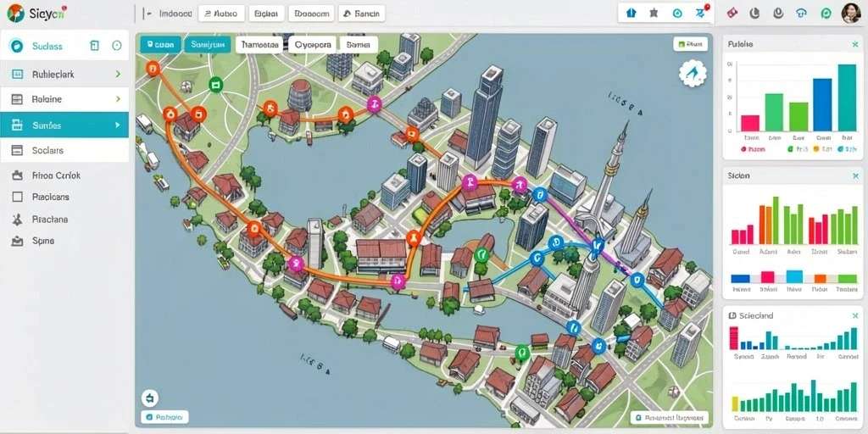Click the Pothipia button at map bottom
Screen dimensions: 868x434
pos(165,417)
